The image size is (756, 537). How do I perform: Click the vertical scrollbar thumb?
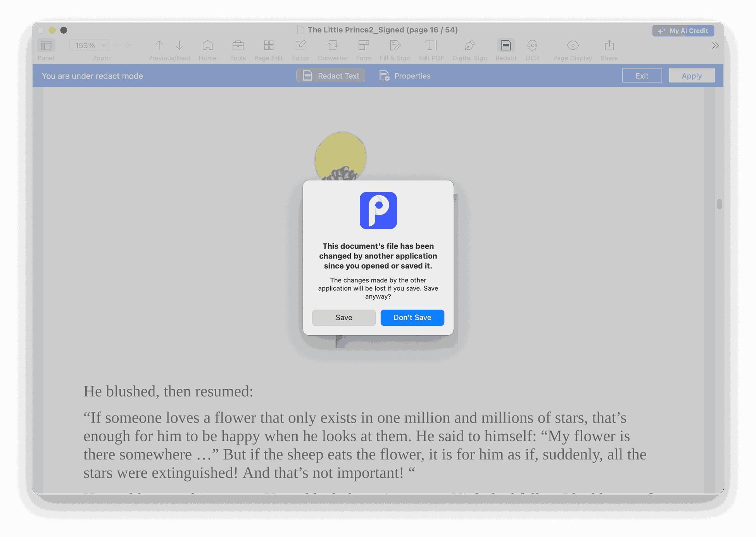point(719,204)
